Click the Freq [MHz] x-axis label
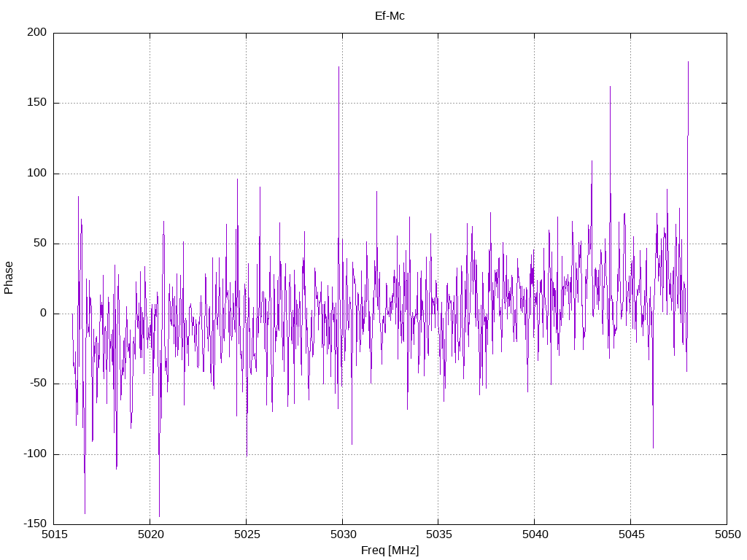Screen dimensions: 747x560 click(390, 551)
